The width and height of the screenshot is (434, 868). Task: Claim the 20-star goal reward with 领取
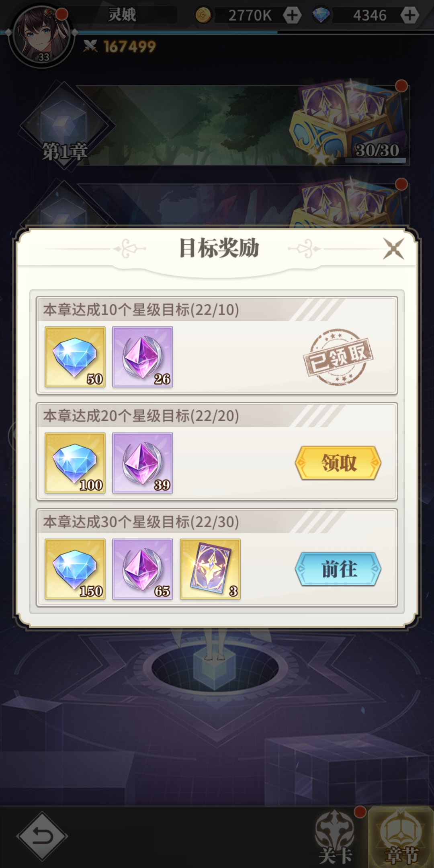[x=338, y=463]
